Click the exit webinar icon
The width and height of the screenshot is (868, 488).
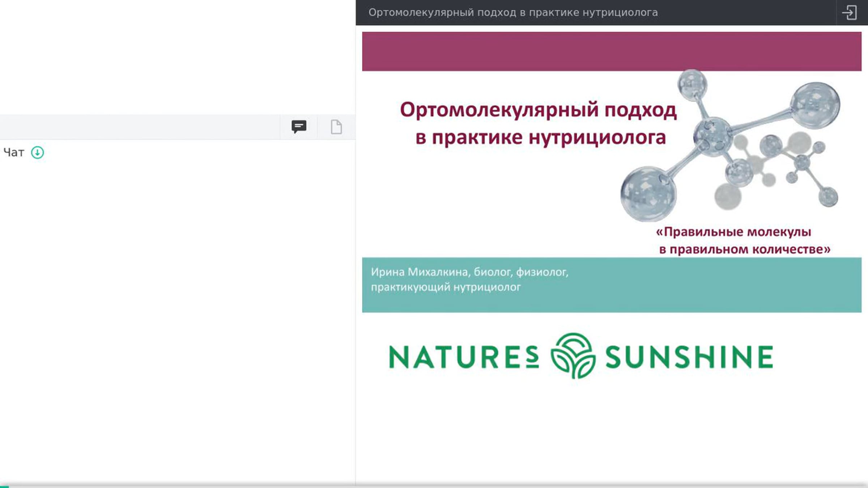[850, 13]
